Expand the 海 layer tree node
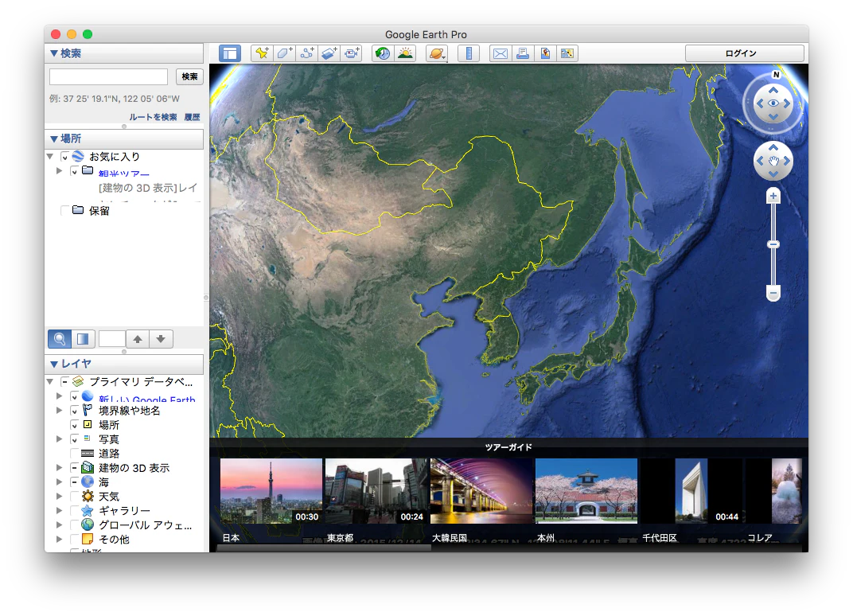 click(x=60, y=481)
